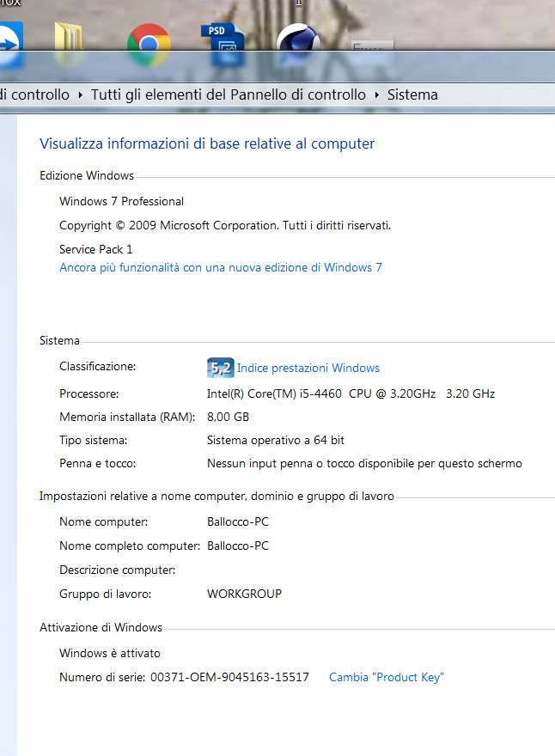Click the 'Classificazione:' label

[x=97, y=367]
